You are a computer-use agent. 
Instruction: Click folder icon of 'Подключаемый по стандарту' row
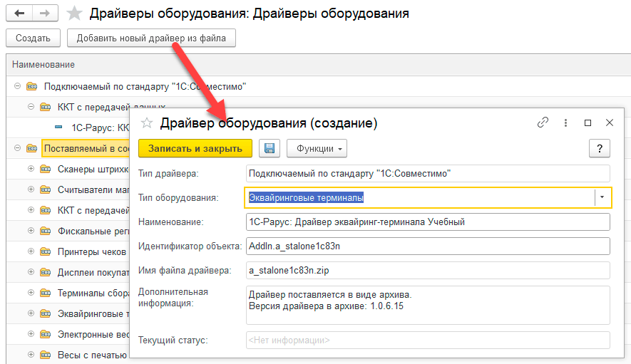point(32,86)
